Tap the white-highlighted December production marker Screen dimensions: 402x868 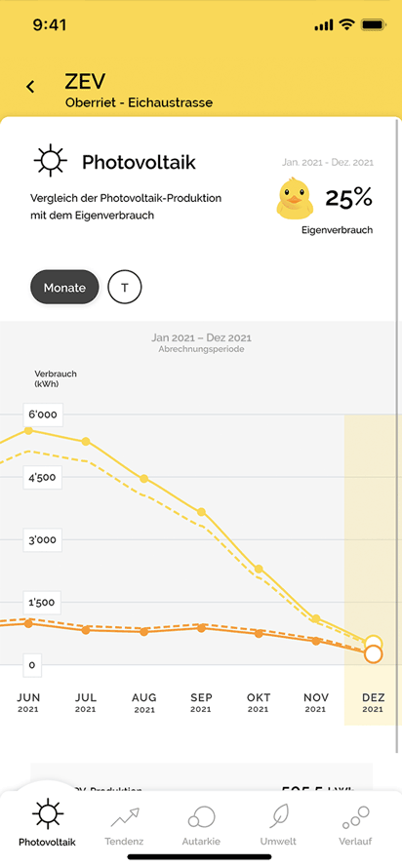click(374, 644)
